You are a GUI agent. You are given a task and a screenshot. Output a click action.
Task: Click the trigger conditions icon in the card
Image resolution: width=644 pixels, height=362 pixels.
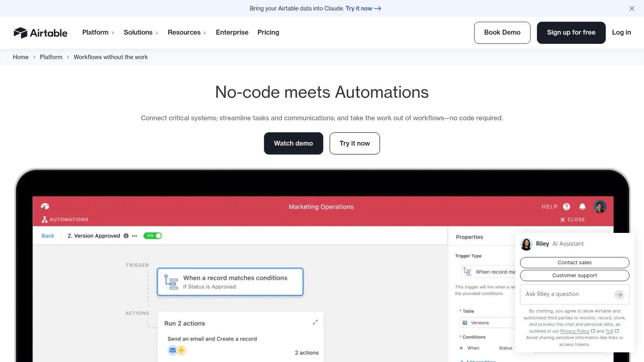tap(171, 282)
